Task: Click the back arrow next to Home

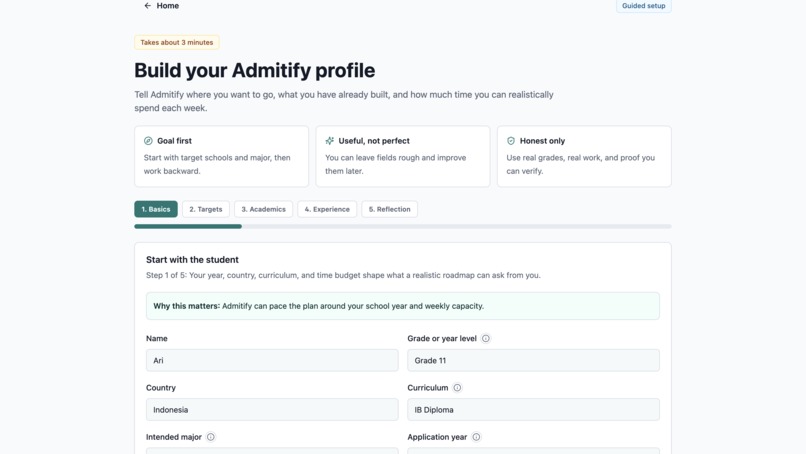Action: coord(148,6)
